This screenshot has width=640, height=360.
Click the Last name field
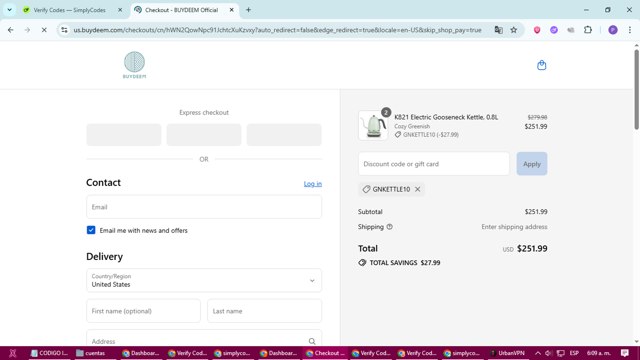264,311
